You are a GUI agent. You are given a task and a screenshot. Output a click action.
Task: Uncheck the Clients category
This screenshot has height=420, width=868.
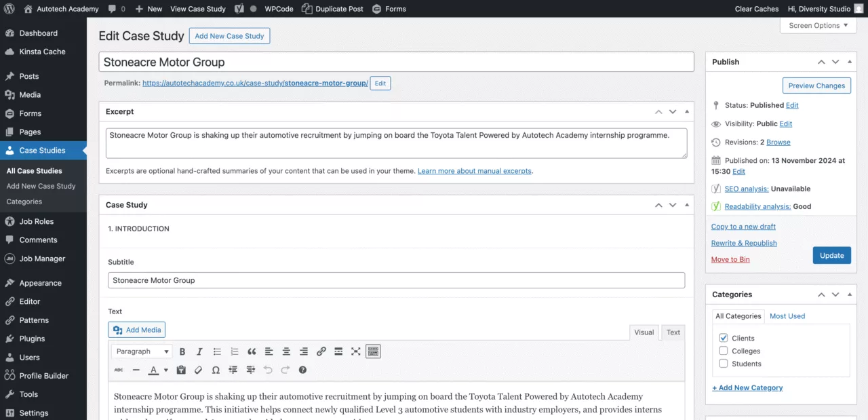pos(724,338)
